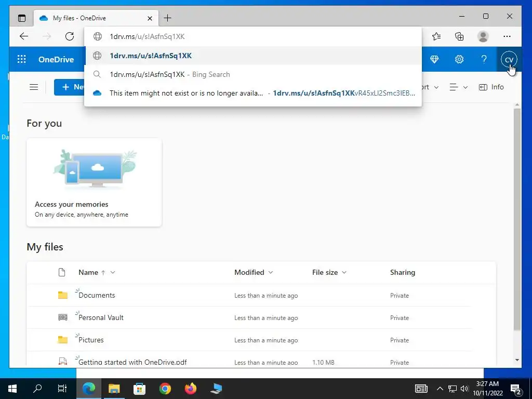Open OneDrive settings gear
Viewport: 532px width, 399px height.
pos(459,59)
